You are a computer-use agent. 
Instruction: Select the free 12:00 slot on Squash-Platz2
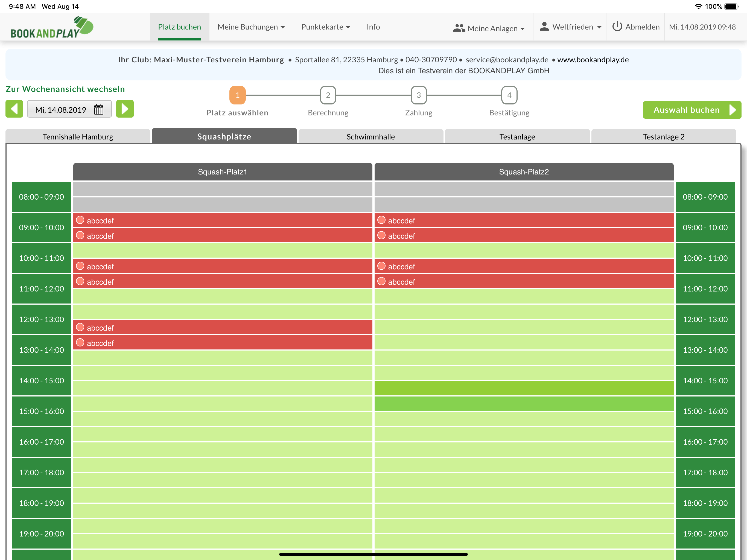click(524, 312)
